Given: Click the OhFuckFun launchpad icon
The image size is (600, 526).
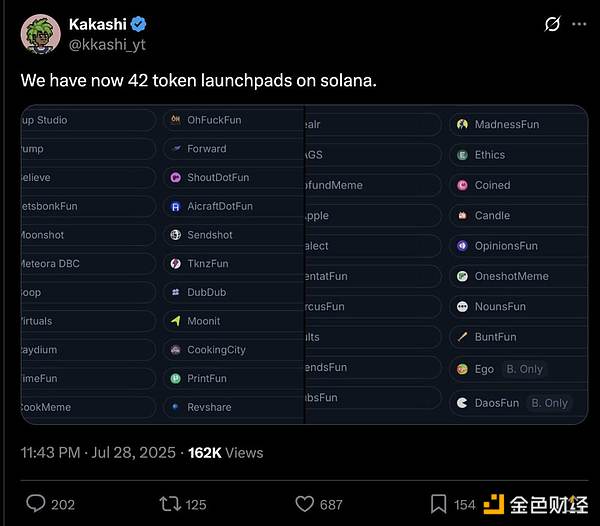Looking at the screenshot, I should (176, 120).
